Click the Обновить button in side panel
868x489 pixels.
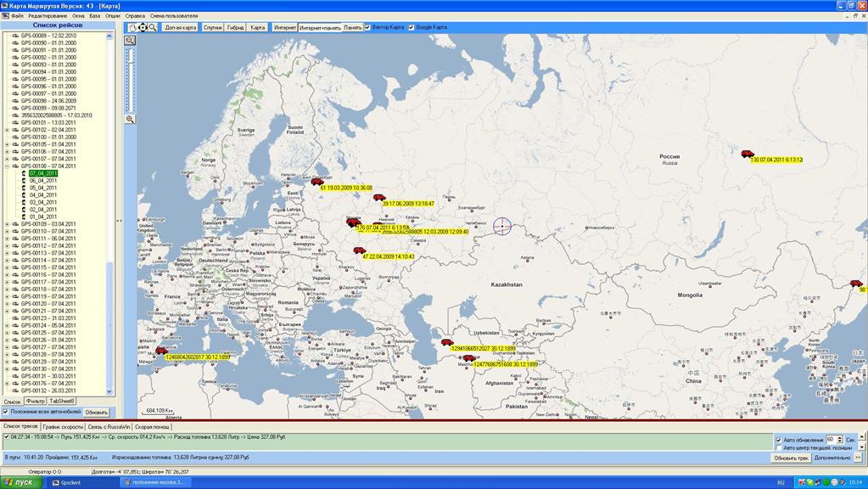pyautogui.click(x=97, y=412)
